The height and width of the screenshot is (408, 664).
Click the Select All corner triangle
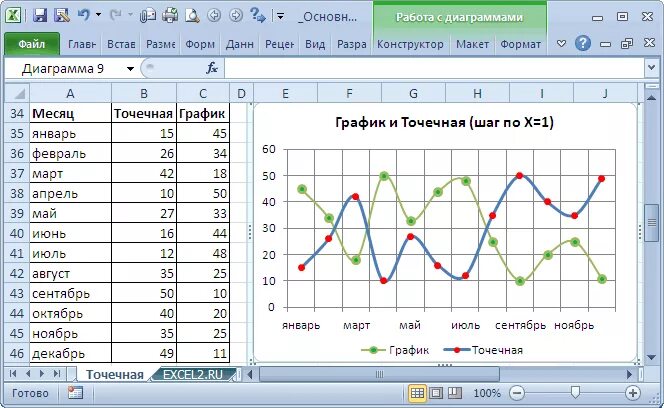(17, 93)
